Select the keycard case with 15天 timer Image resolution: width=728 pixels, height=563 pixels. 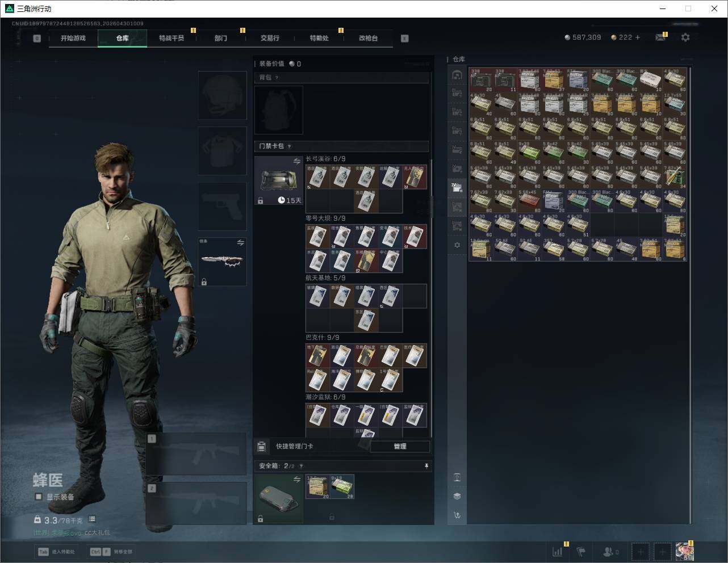click(279, 180)
